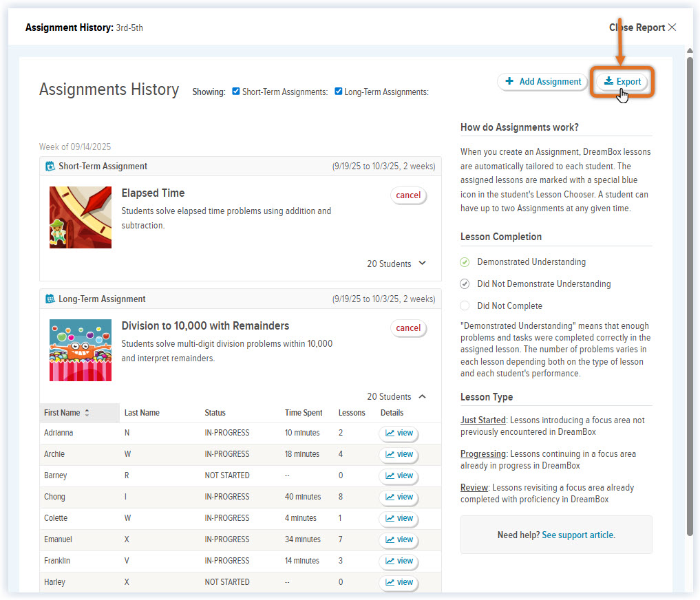The height and width of the screenshot is (600, 700).
Task: Click the Details column header
Action: coord(392,413)
